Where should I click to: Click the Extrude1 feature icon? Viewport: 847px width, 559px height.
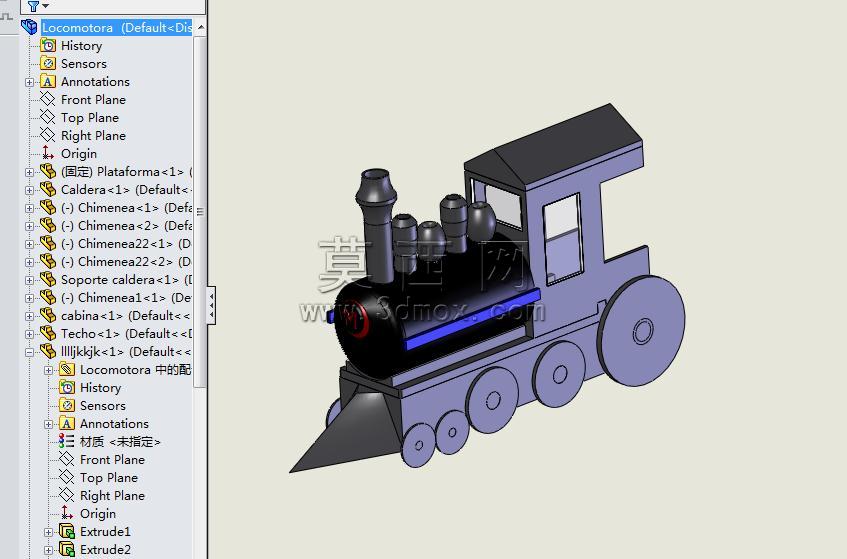coord(67,531)
